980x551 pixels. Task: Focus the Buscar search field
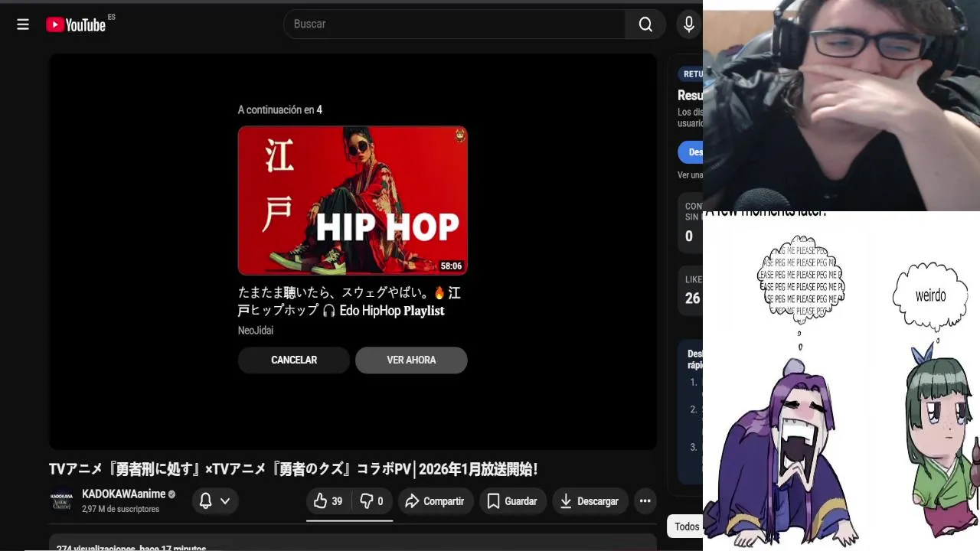tap(455, 24)
